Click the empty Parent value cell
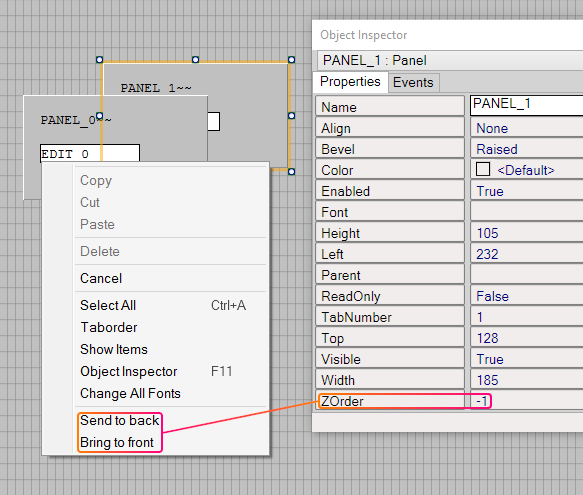This screenshot has height=495, width=583. [526, 275]
